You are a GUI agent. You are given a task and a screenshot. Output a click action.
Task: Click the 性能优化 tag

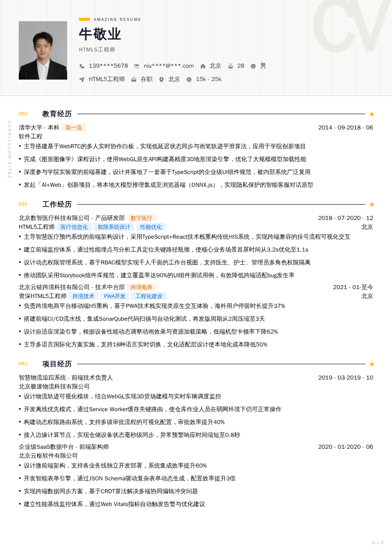tap(151, 227)
